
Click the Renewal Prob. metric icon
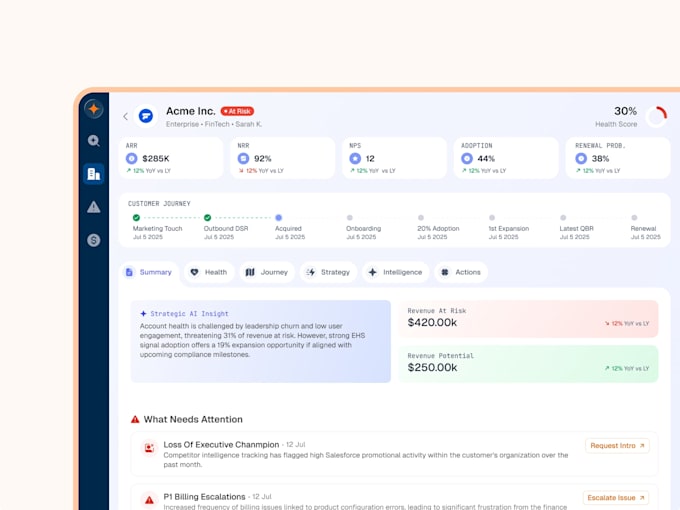581,158
